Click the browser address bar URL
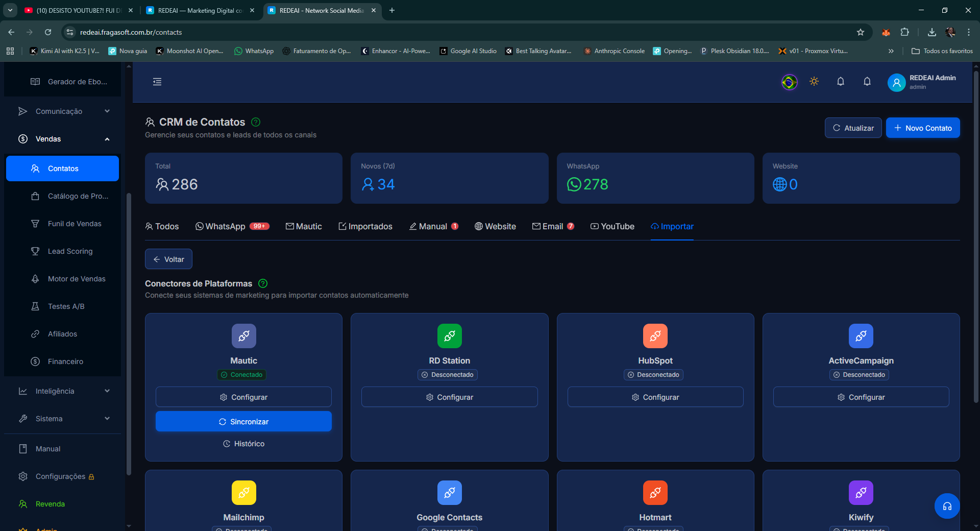The height and width of the screenshot is (531, 980). pyautogui.click(x=131, y=32)
